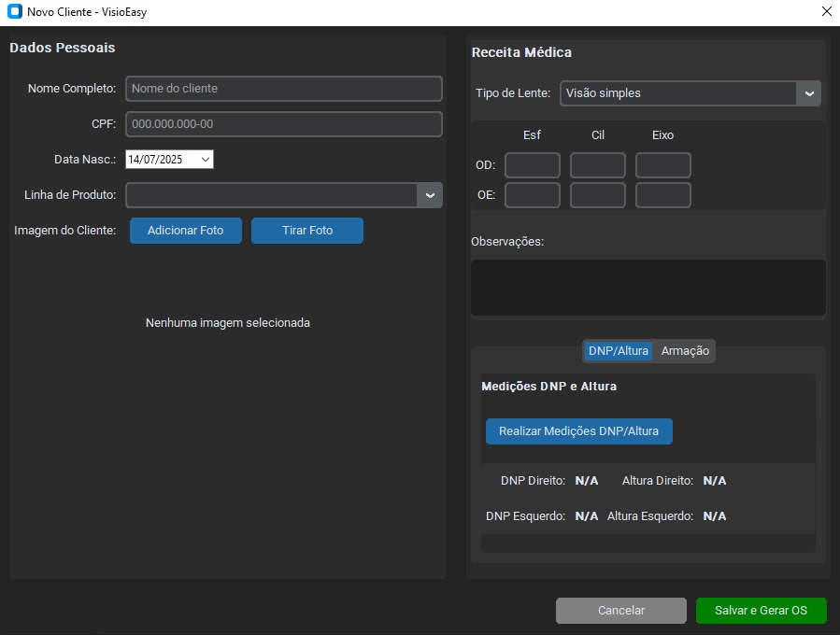
Task: Click the Medições DNP e Altura heading
Action: click(549, 387)
